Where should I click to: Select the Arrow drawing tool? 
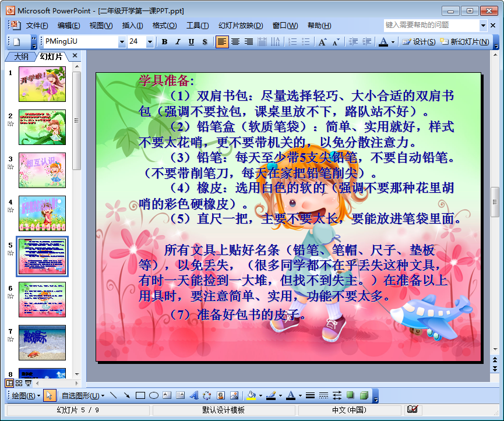[x=126, y=395]
